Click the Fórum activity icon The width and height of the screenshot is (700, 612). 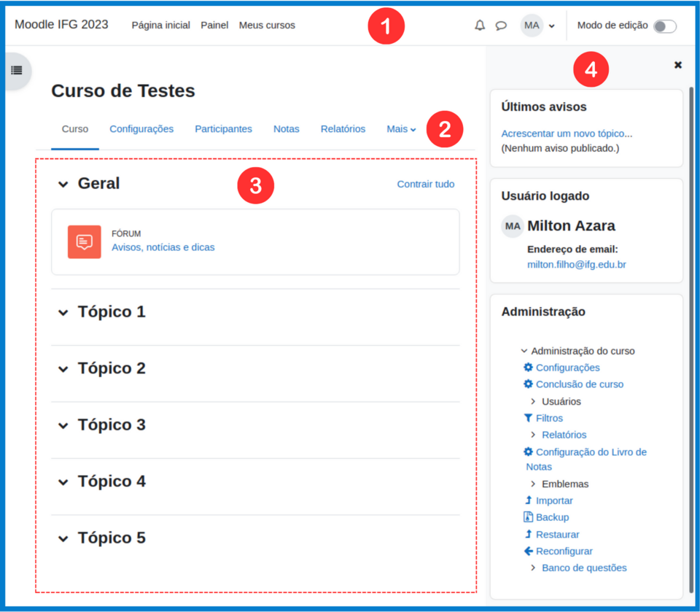84,241
